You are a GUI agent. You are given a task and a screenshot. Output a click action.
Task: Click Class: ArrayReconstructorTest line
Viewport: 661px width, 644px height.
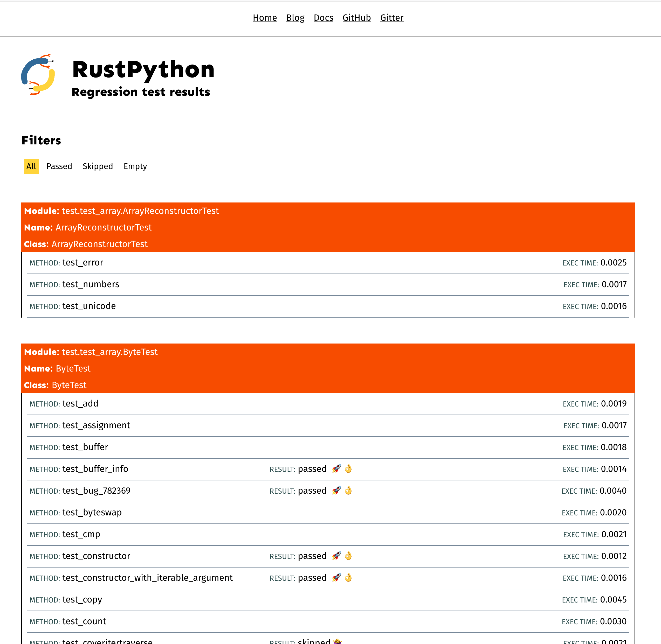[x=86, y=244]
